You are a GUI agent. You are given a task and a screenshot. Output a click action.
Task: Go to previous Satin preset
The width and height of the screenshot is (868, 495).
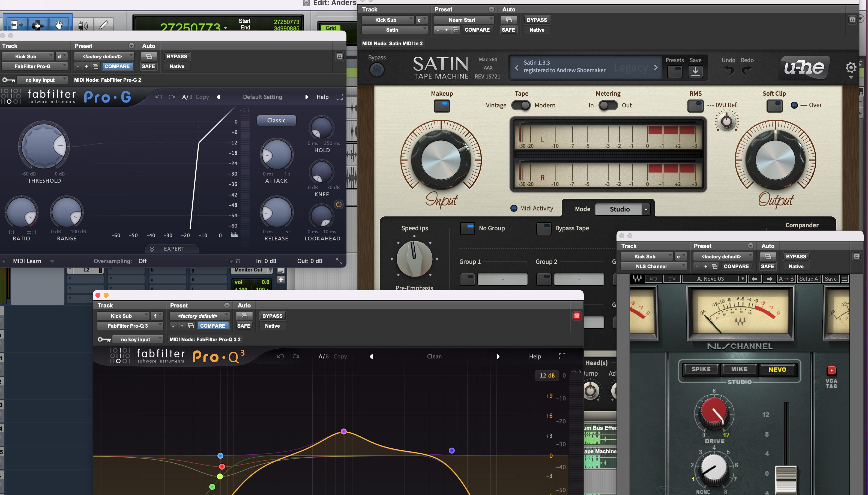coord(517,68)
